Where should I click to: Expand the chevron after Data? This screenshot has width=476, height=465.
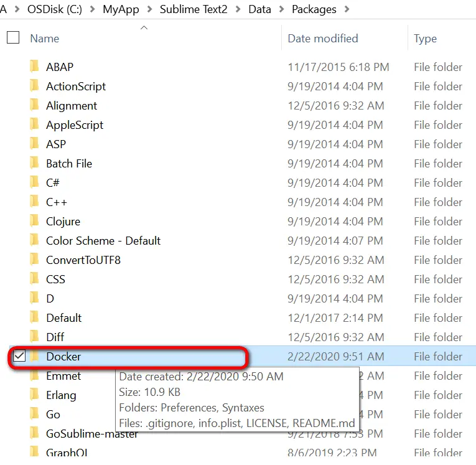281,9
